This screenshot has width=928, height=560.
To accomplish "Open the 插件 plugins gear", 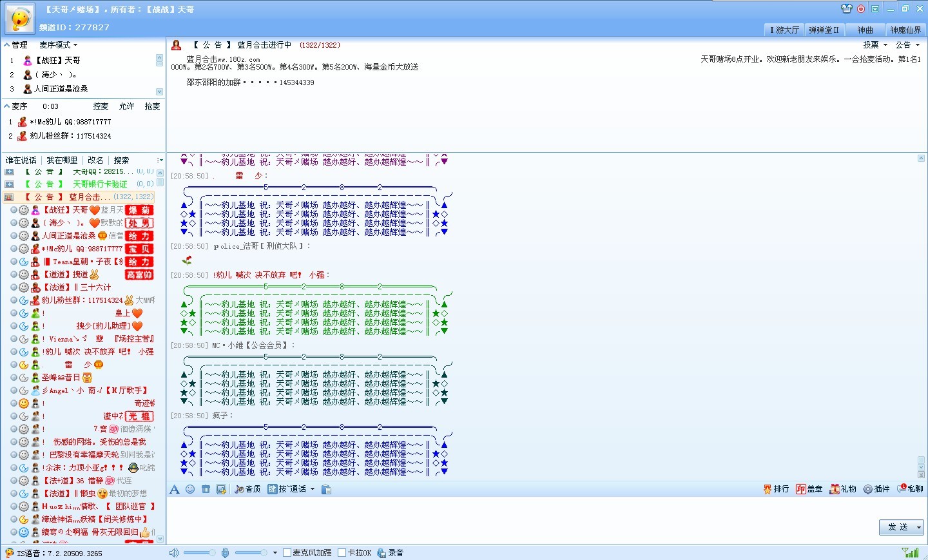I will click(876, 489).
